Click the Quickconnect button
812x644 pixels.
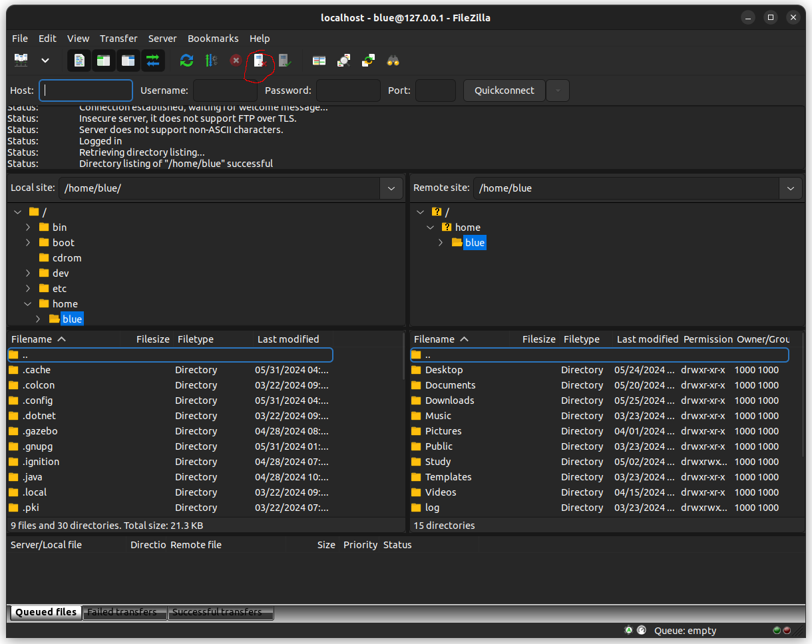pyautogui.click(x=505, y=90)
